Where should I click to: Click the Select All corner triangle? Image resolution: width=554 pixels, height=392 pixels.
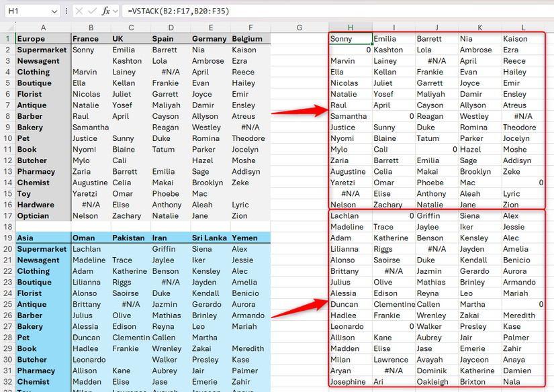(9, 28)
